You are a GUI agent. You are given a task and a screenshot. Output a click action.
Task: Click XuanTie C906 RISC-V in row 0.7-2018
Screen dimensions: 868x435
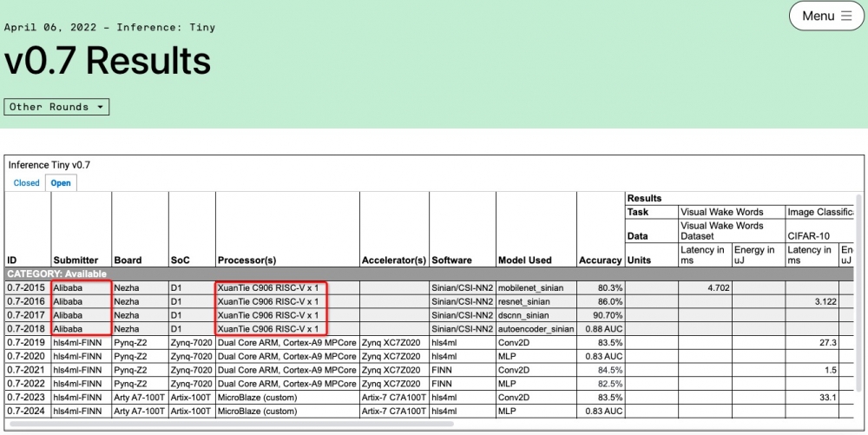pyautogui.click(x=268, y=329)
